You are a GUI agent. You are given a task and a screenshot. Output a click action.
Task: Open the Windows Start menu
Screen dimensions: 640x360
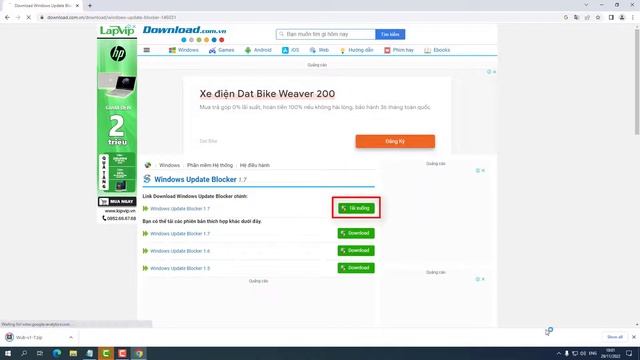(x=8, y=353)
